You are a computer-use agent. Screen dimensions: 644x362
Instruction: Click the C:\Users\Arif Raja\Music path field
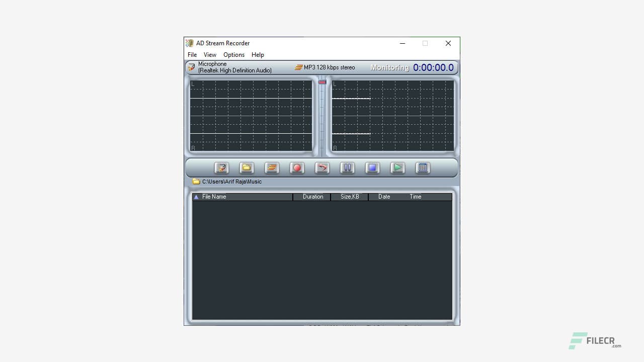pos(232,182)
